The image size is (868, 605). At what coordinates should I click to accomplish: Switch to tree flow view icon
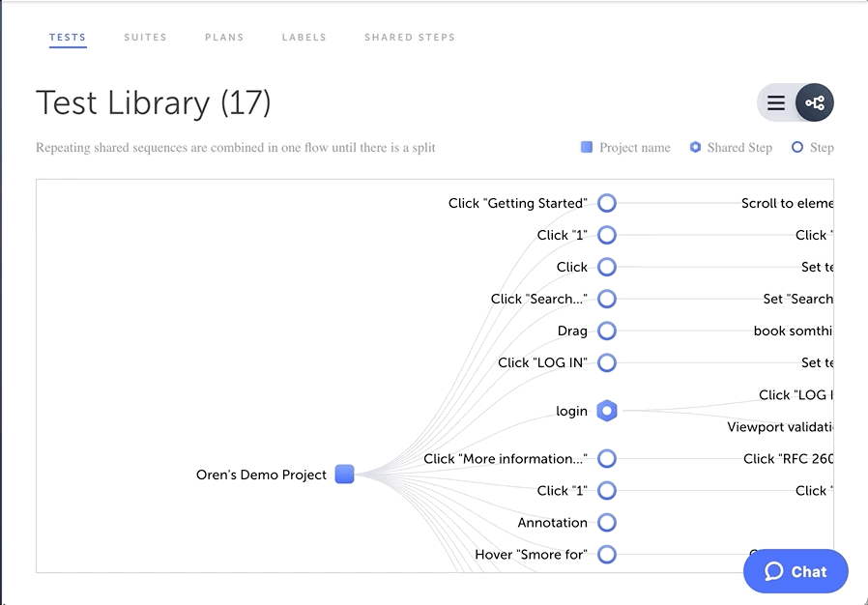click(x=814, y=102)
